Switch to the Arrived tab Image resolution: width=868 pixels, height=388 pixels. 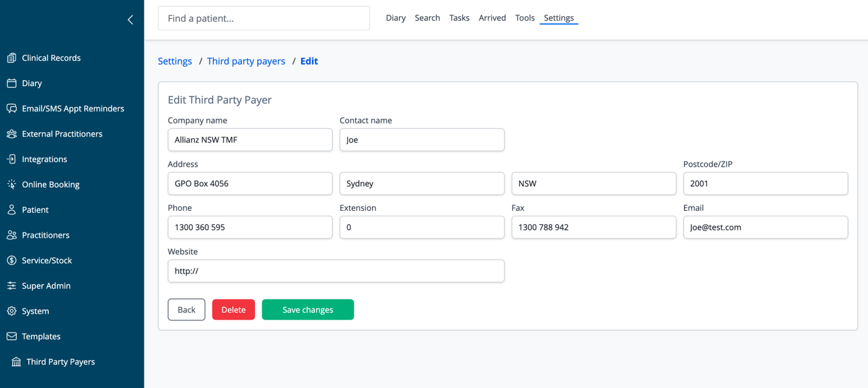492,18
